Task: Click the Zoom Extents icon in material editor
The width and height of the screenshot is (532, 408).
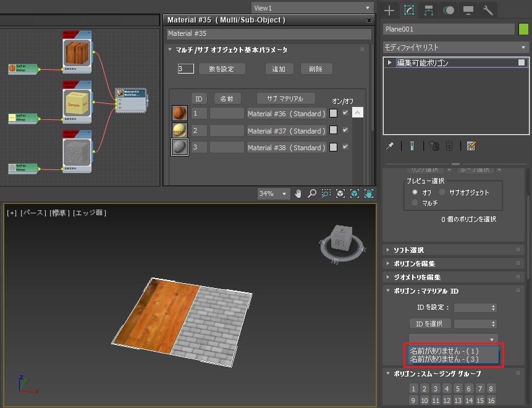Action: 340,193
